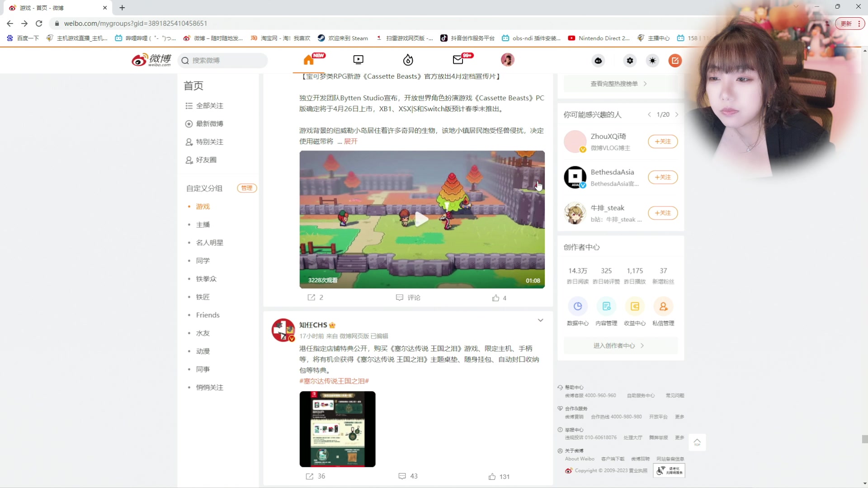Screen dimensions: 868x488
Task: Open the 知任CHS avatar
Action: pos(283,330)
